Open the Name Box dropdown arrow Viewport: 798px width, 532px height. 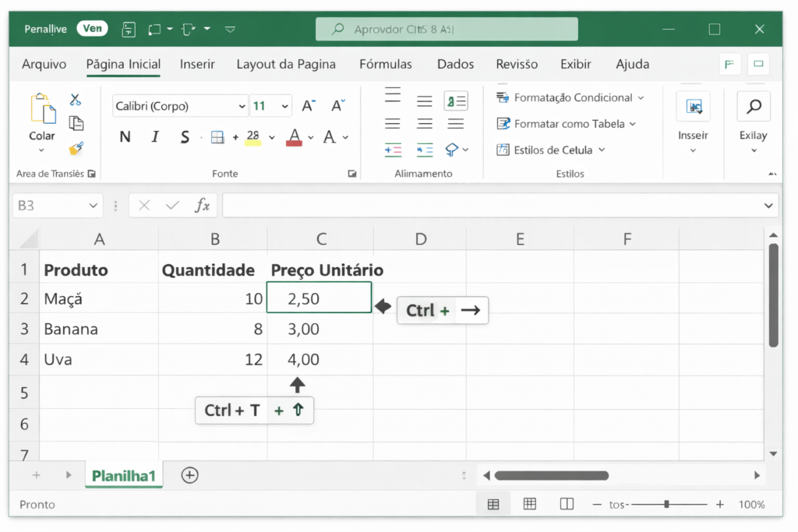[94, 206]
